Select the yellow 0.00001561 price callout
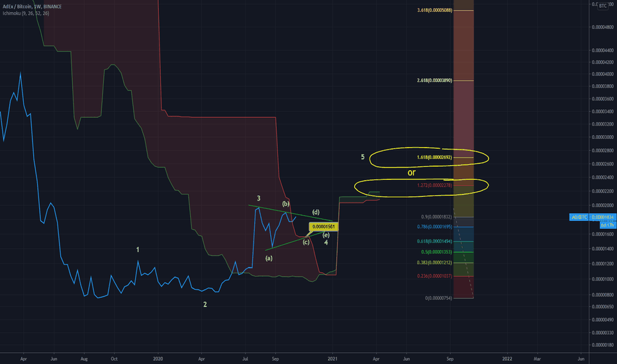 click(324, 226)
